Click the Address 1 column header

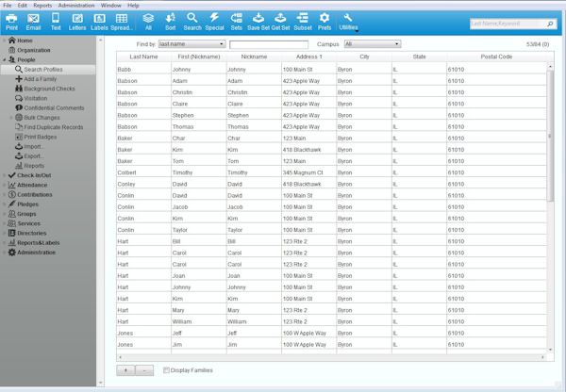pos(309,57)
